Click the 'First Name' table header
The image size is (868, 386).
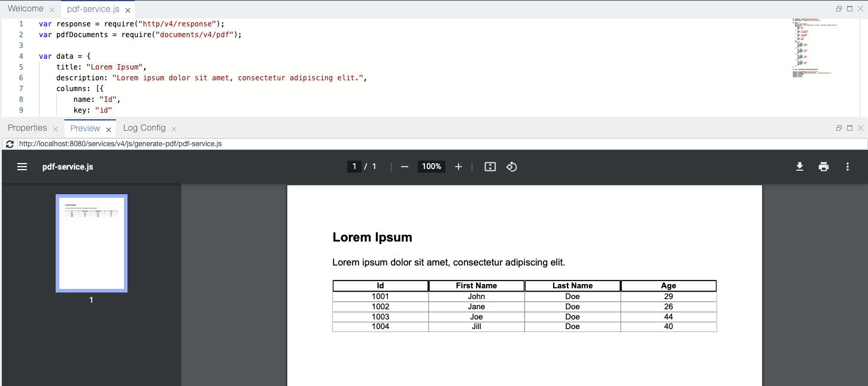477,286
